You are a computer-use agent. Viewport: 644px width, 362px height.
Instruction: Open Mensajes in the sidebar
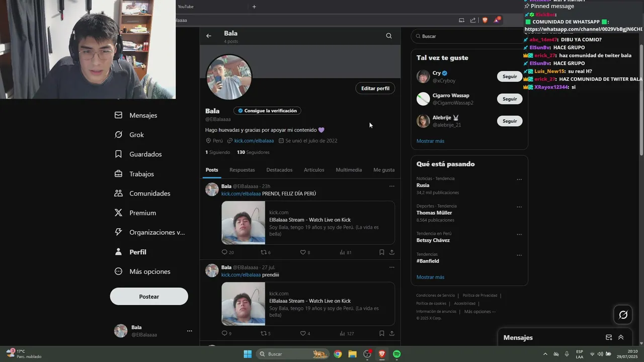click(136, 115)
